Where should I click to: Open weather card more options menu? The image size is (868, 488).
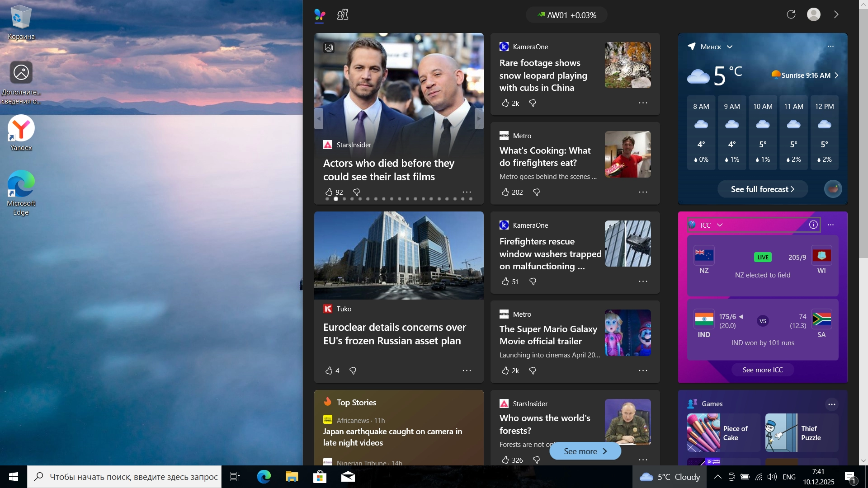[830, 47]
